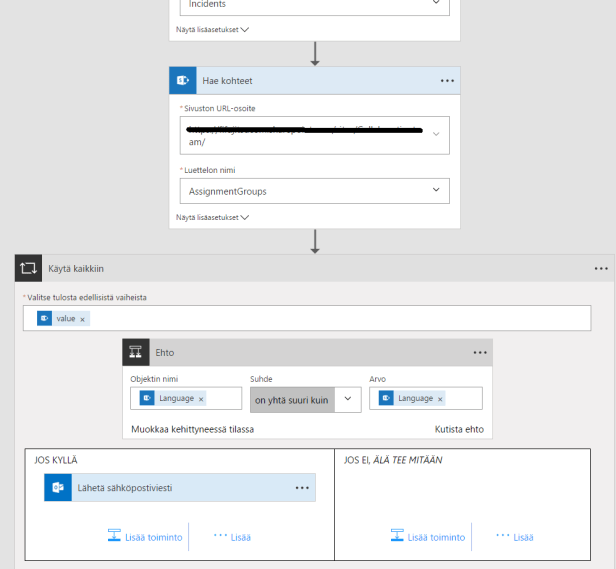Remove the value token
The image size is (616, 569).
click(82, 319)
